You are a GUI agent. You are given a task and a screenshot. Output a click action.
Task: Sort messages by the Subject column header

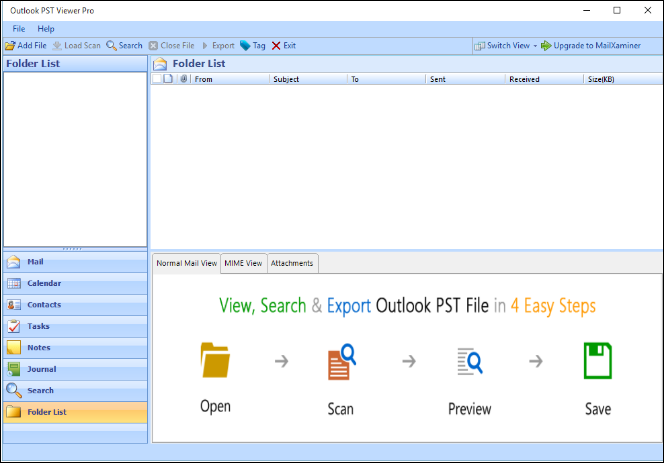pos(307,79)
